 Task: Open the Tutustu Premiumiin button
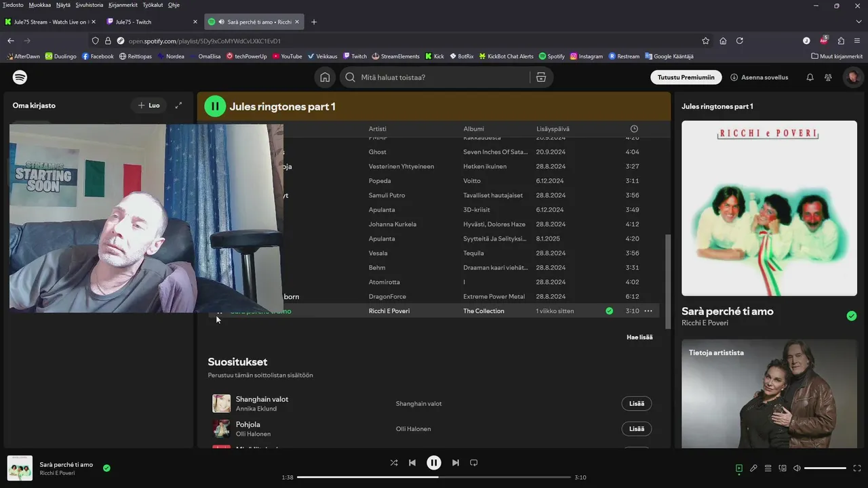point(686,77)
